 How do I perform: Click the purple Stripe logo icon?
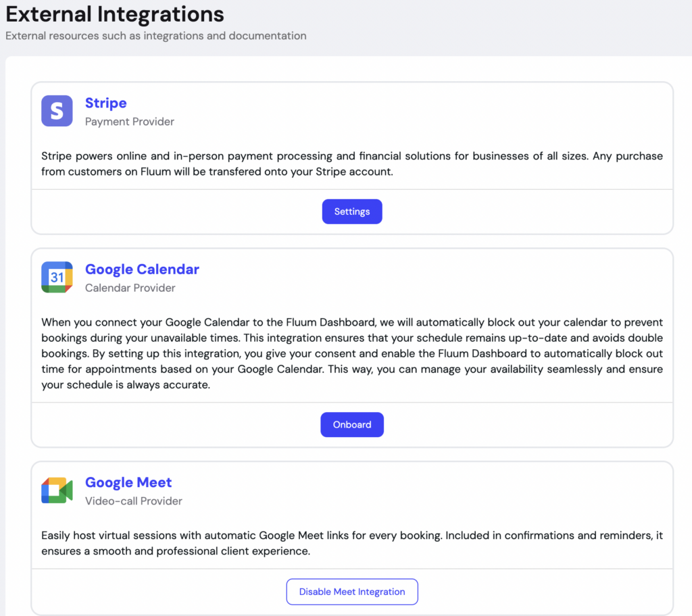click(x=57, y=111)
